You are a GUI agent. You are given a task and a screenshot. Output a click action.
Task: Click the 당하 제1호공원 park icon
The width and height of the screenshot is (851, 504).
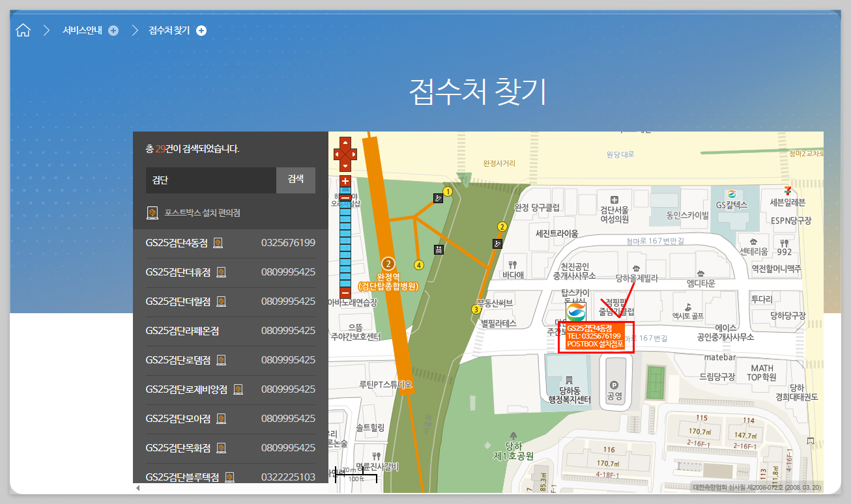coord(514,434)
